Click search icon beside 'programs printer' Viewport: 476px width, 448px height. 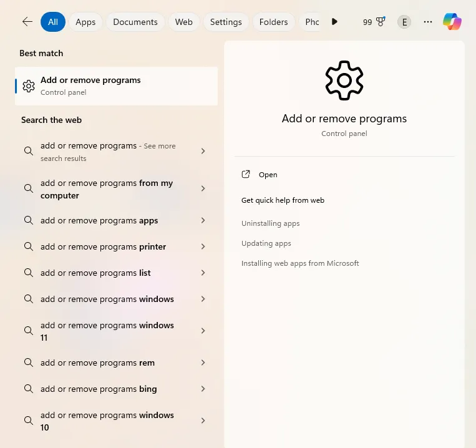click(x=29, y=246)
